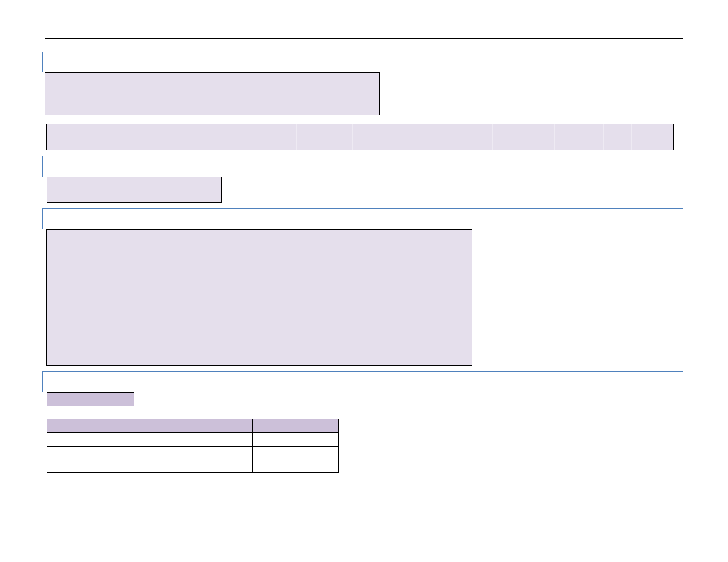The width and height of the screenshot is (728, 562).
Task: Select the smallest lavender box under second divider
Action: coord(134,190)
